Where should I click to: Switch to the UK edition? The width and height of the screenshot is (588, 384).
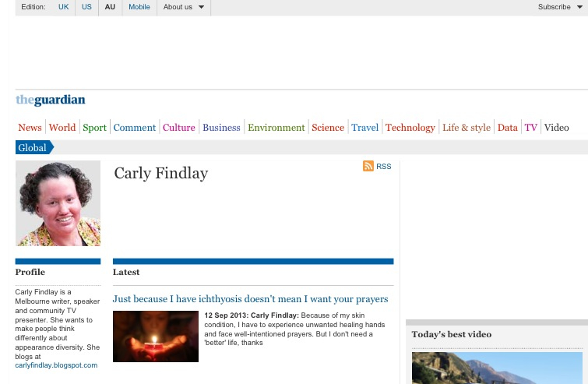[x=63, y=7]
